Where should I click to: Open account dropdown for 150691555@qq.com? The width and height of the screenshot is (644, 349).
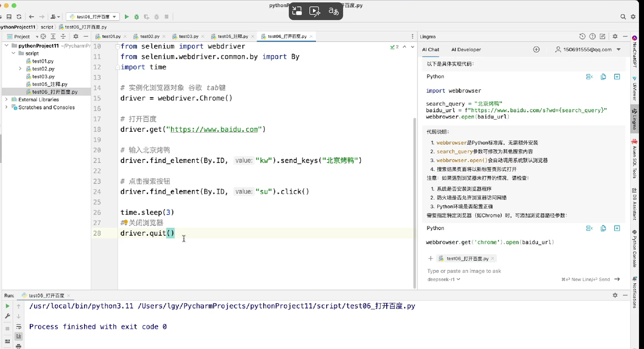588,50
